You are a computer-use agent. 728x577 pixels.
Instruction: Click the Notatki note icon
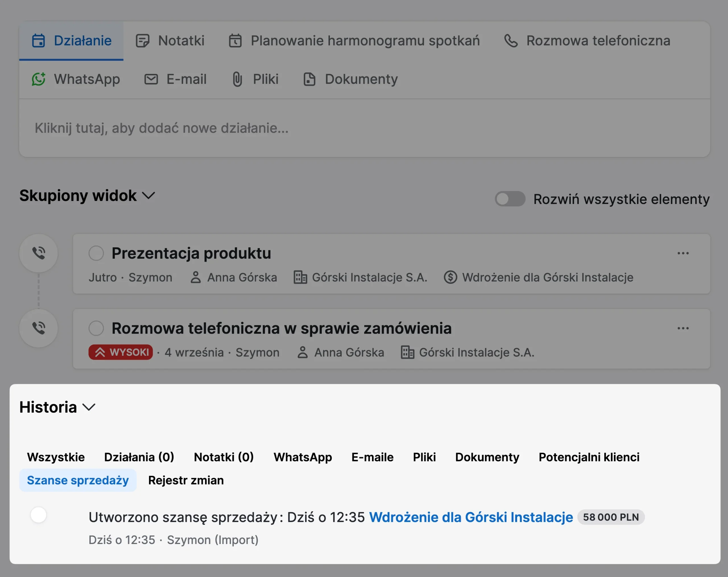click(x=142, y=41)
